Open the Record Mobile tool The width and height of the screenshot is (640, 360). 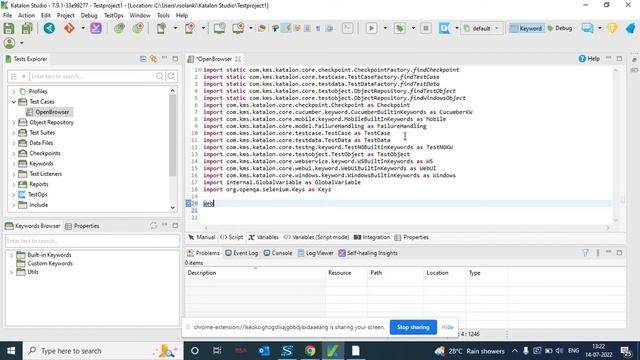click(x=190, y=28)
